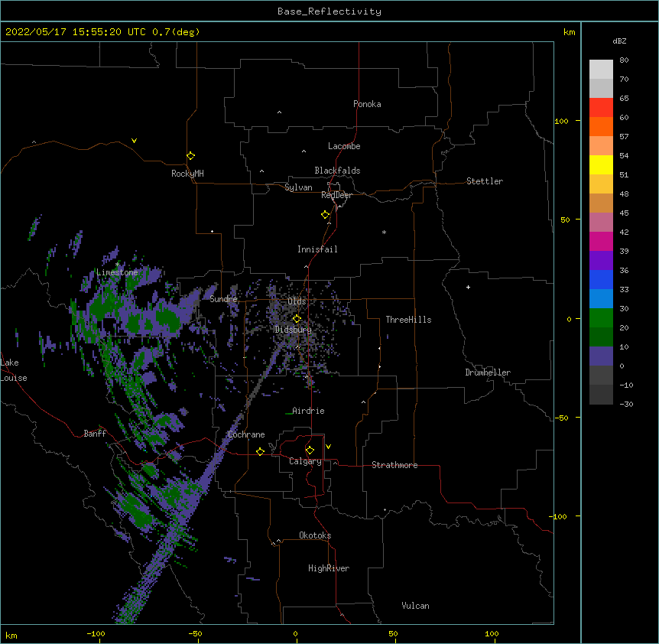Click the yellow V marker east of Calgary

328,447
